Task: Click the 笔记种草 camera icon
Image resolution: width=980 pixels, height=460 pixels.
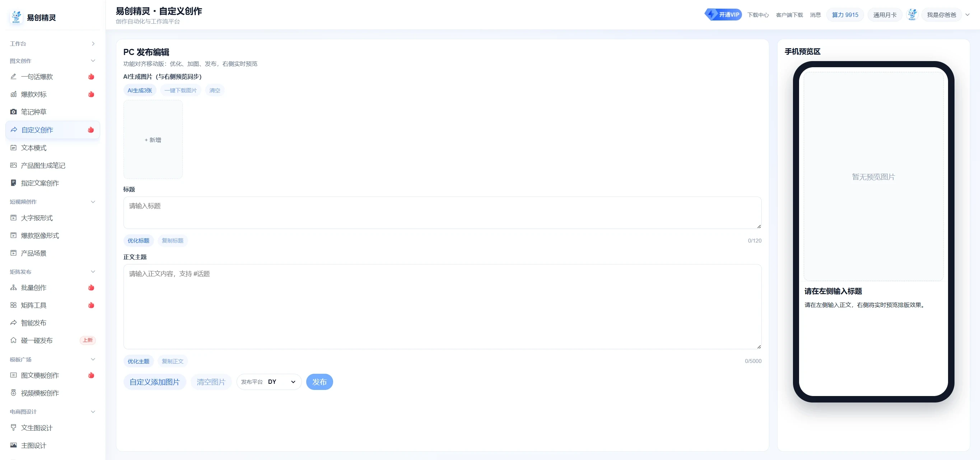Action: (x=13, y=111)
